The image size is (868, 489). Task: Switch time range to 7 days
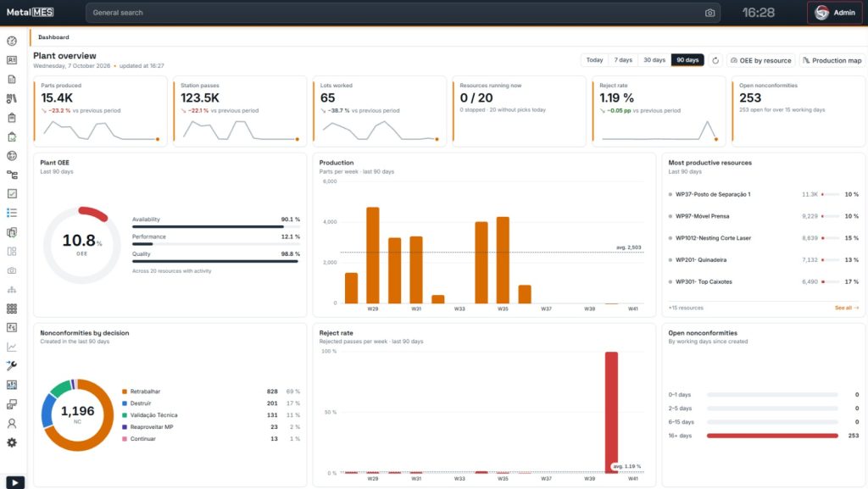click(x=623, y=59)
